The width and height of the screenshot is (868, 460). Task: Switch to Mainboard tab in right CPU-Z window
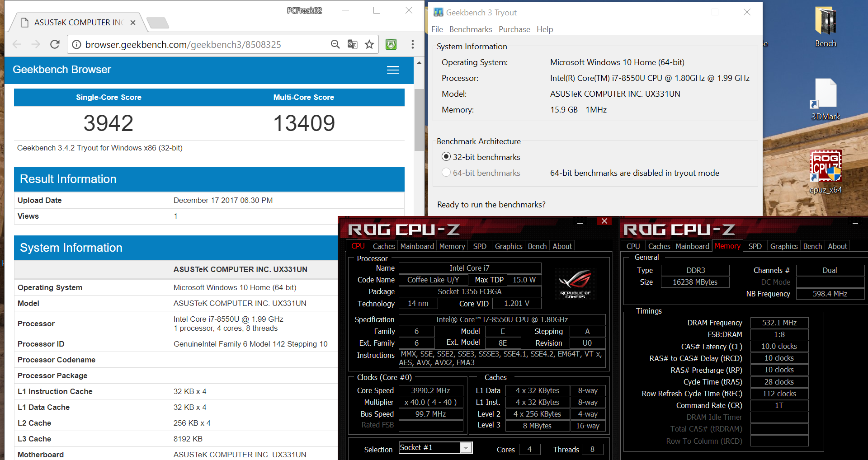point(692,246)
